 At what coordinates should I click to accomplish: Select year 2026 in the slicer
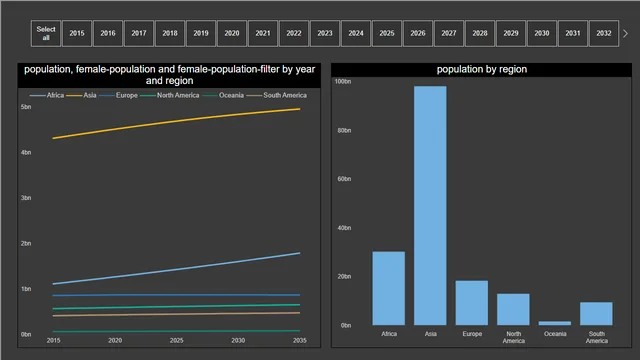[x=418, y=33]
